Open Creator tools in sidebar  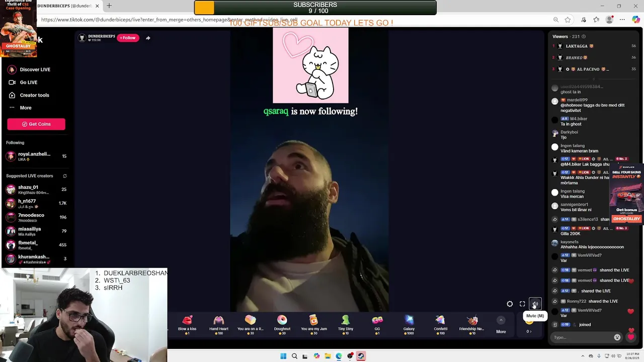point(35,95)
